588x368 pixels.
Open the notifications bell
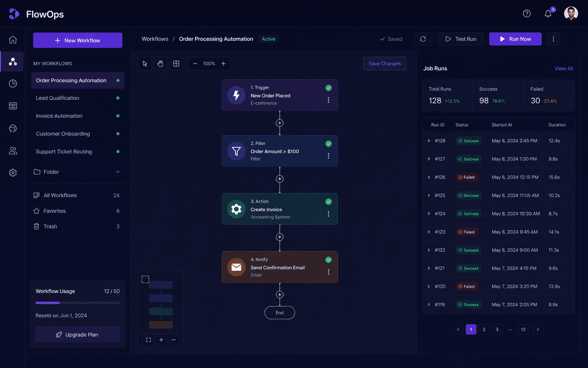pos(548,14)
